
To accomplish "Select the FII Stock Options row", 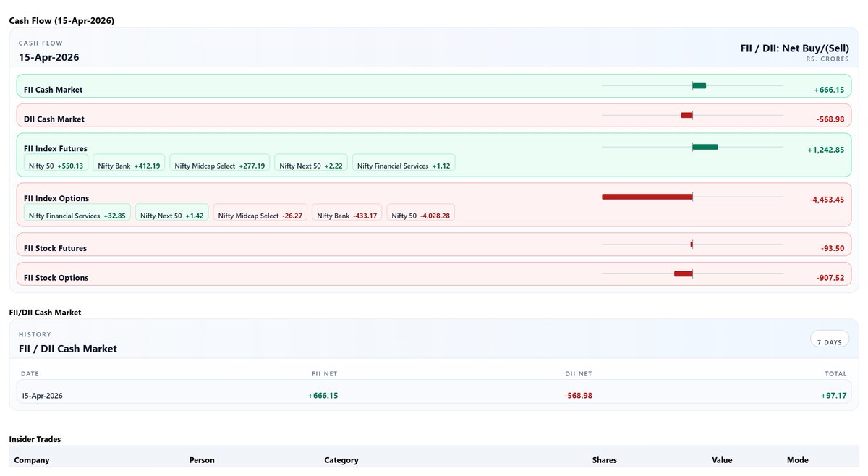I will pos(434,274).
